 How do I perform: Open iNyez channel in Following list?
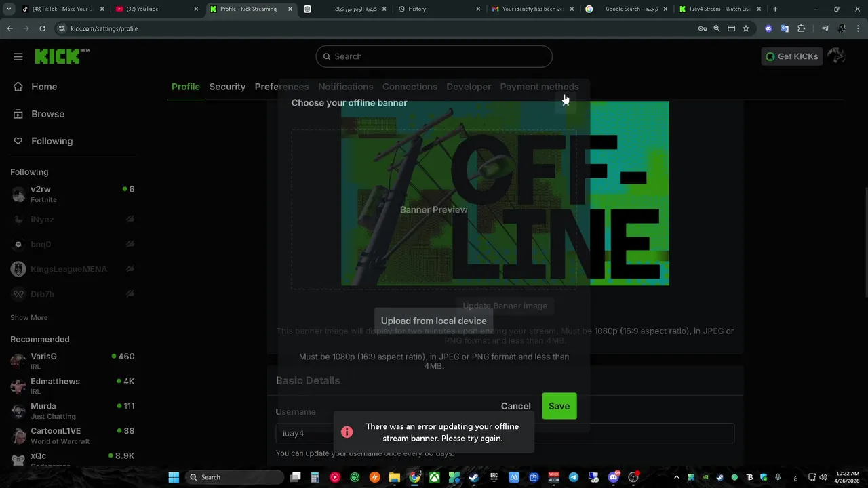click(73, 220)
